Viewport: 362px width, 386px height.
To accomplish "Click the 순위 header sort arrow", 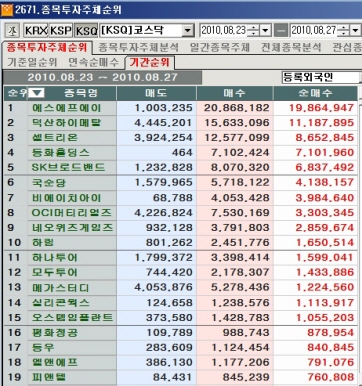I will (x=37, y=93).
